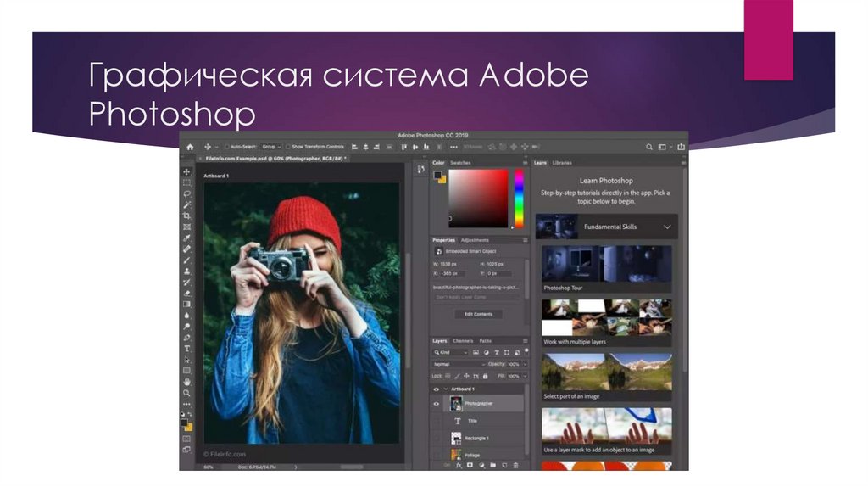The width and height of the screenshot is (868, 487).
Task: Click the Search icon in options bar
Action: (648, 147)
